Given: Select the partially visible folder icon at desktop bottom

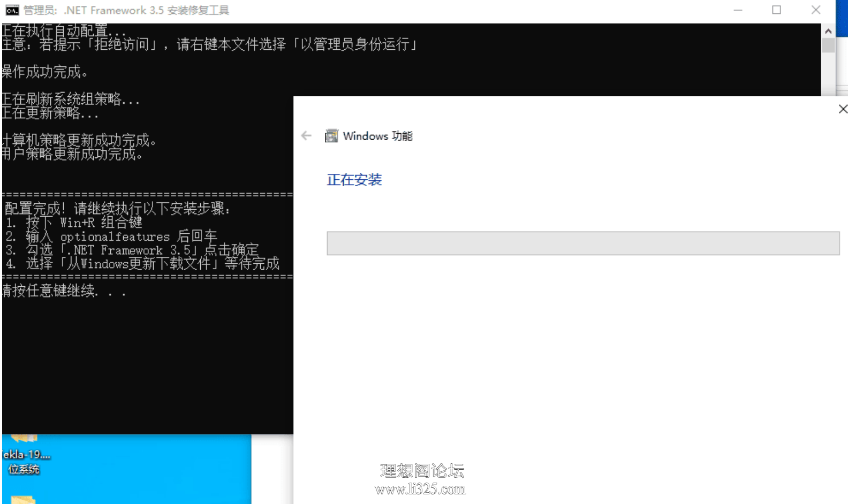Looking at the screenshot, I should click(x=22, y=500).
